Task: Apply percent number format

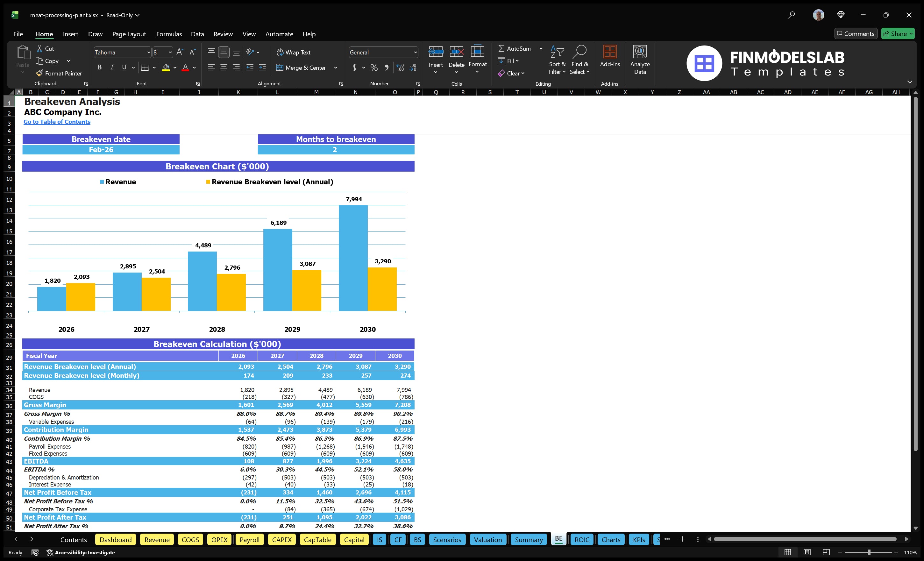Action: coord(373,67)
